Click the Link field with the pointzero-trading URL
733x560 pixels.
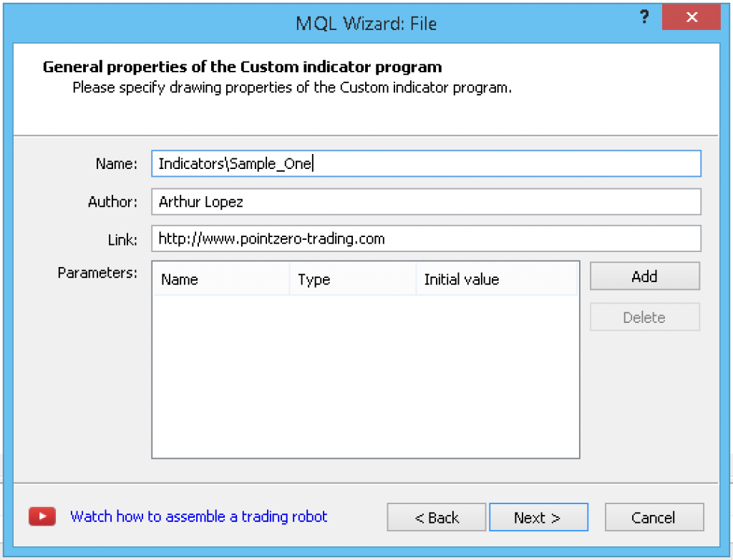pos(425,238)
